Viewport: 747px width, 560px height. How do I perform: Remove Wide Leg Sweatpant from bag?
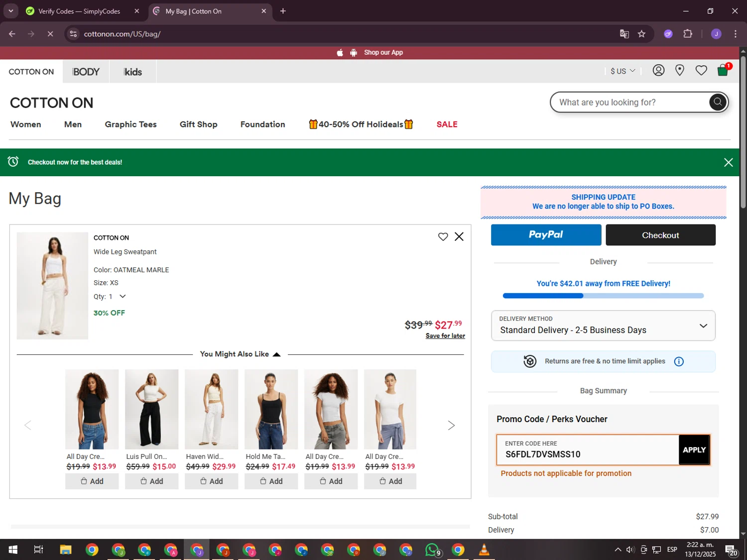pos(459,237)
